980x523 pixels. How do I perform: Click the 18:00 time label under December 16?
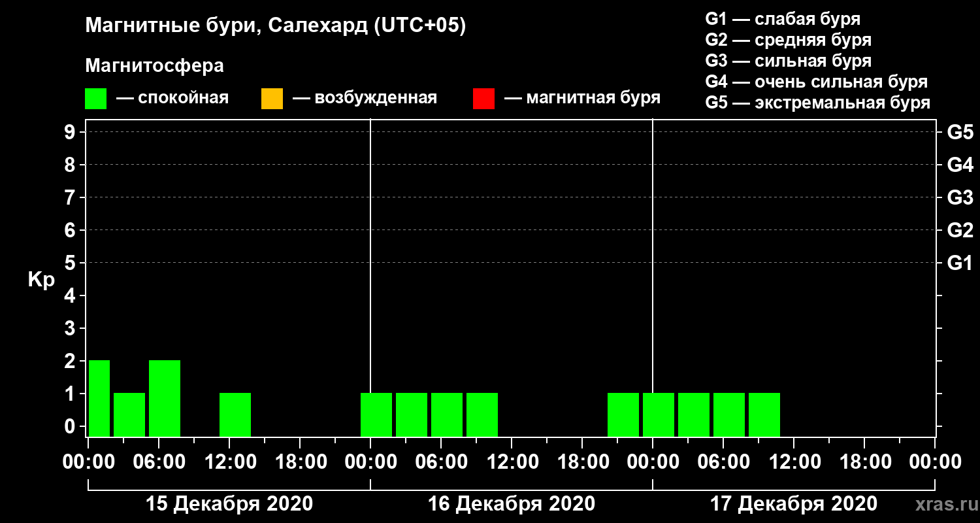pos(582,462)
